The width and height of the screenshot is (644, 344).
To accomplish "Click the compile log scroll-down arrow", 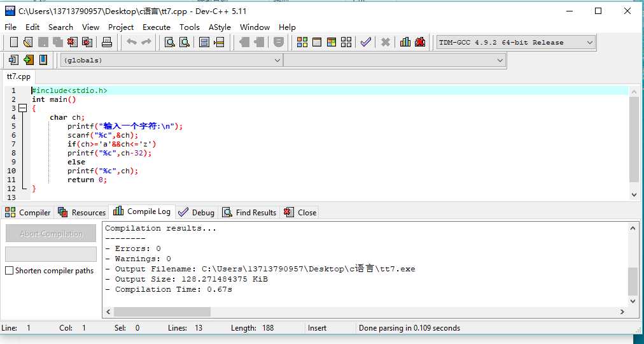I will tap(633, 301).
